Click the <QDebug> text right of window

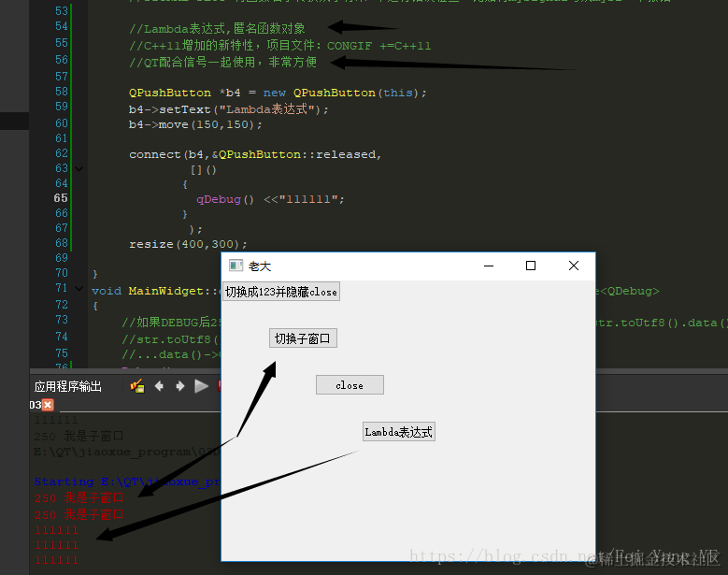click(629, 291)
